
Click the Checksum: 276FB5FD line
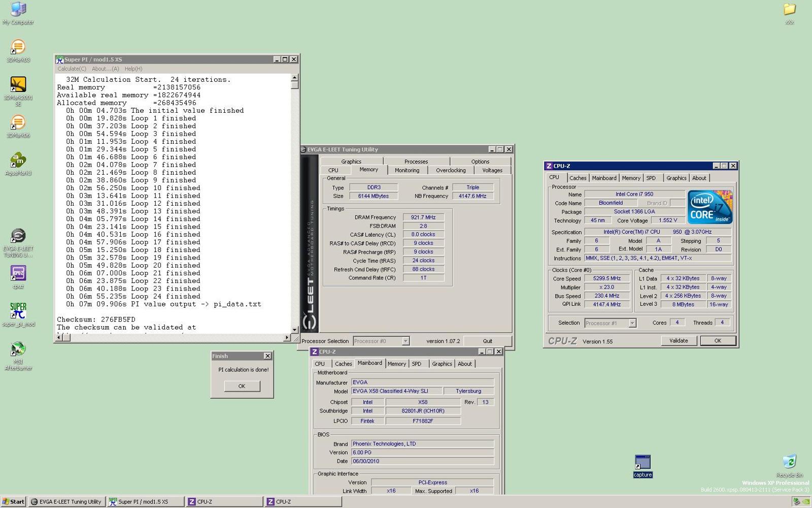(x=96, y=320)
